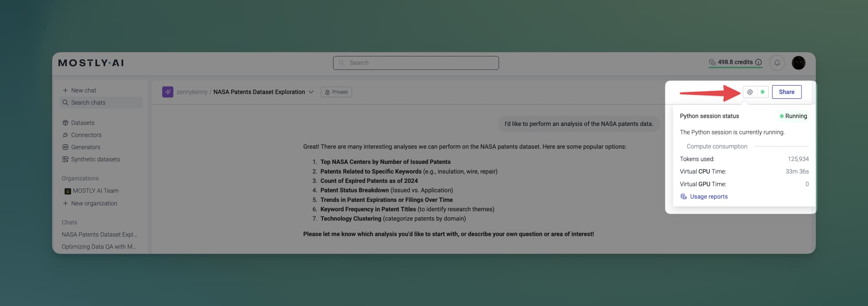The height and width of the screenshot is (306, 868).
Task: Go to Connectors in sidebar
Action: (x=86, y=135)
